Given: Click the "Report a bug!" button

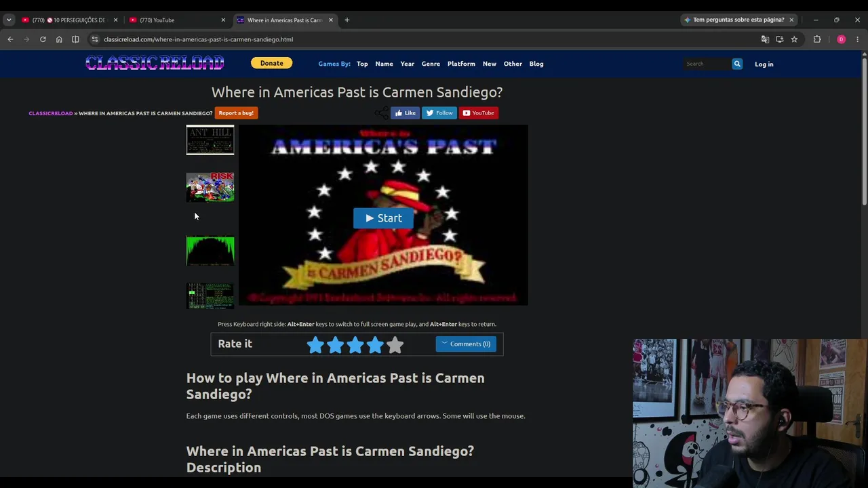Looking at the screenshot, I should (x=236, y=113).
